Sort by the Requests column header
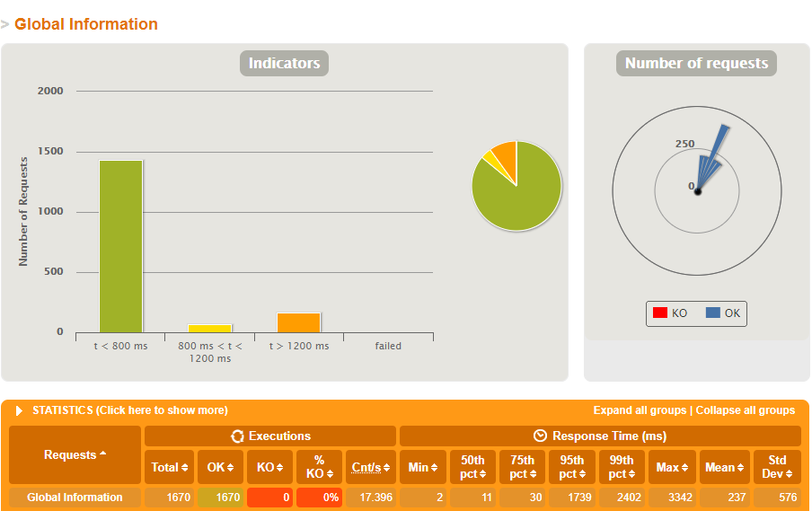812x511 pixels. 75,455
